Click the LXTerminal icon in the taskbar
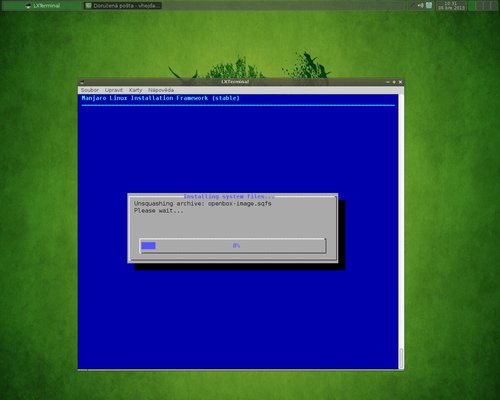500x400 pixels. click(28, 6)
